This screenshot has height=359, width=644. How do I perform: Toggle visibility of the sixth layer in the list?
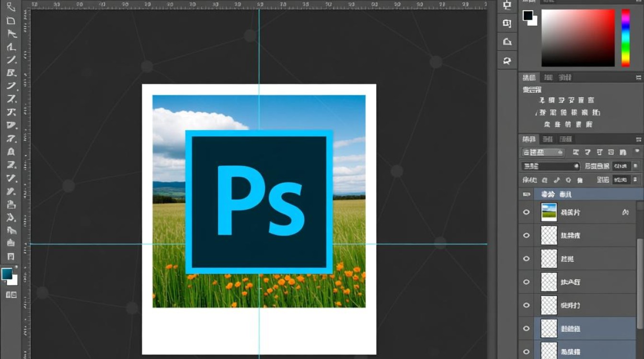(527, 329)
